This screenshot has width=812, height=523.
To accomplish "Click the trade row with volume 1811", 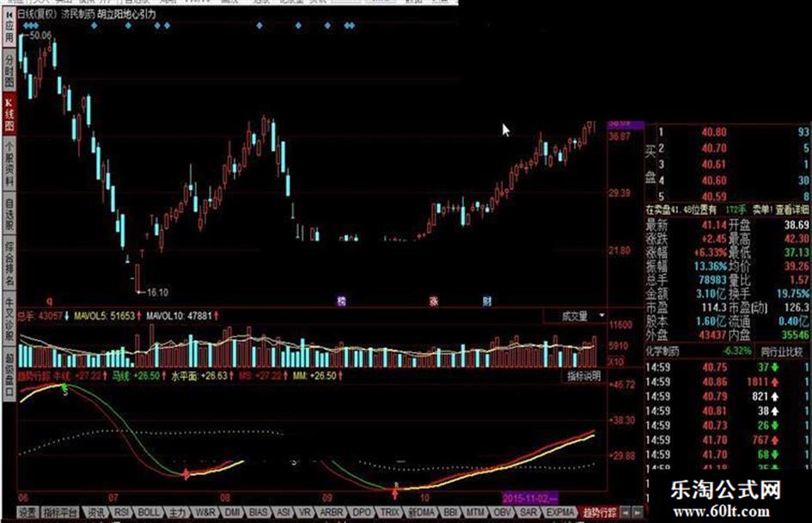I will (x=728, y=382).
